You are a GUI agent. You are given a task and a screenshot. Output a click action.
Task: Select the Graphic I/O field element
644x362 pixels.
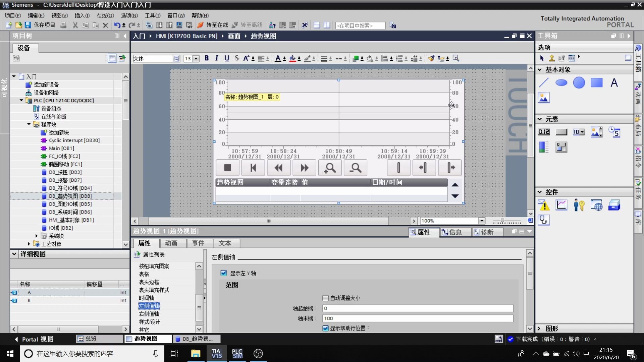[x=596, y=132]
